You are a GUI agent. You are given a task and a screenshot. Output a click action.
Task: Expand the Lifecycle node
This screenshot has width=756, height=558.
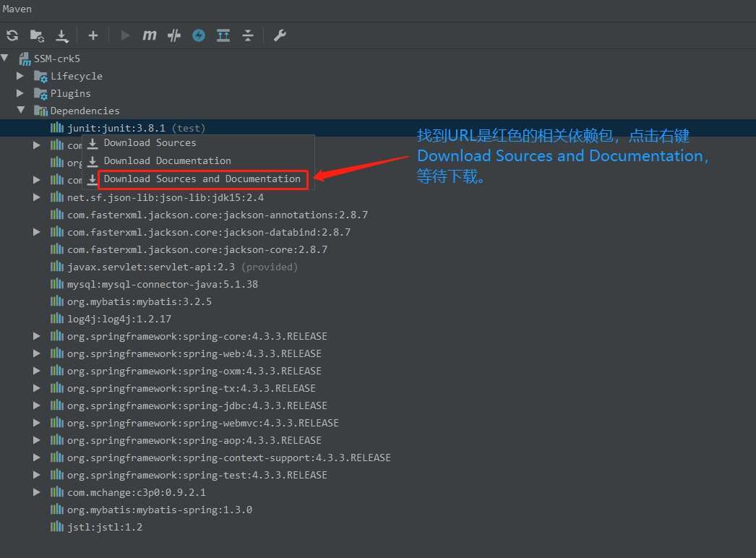click(20, 75)
